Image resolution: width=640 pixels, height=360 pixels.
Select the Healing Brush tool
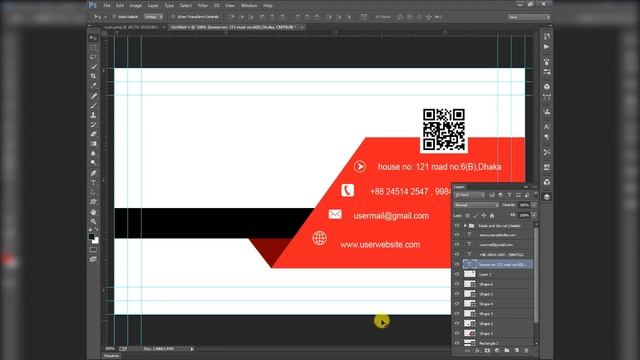tap(93, 96)
